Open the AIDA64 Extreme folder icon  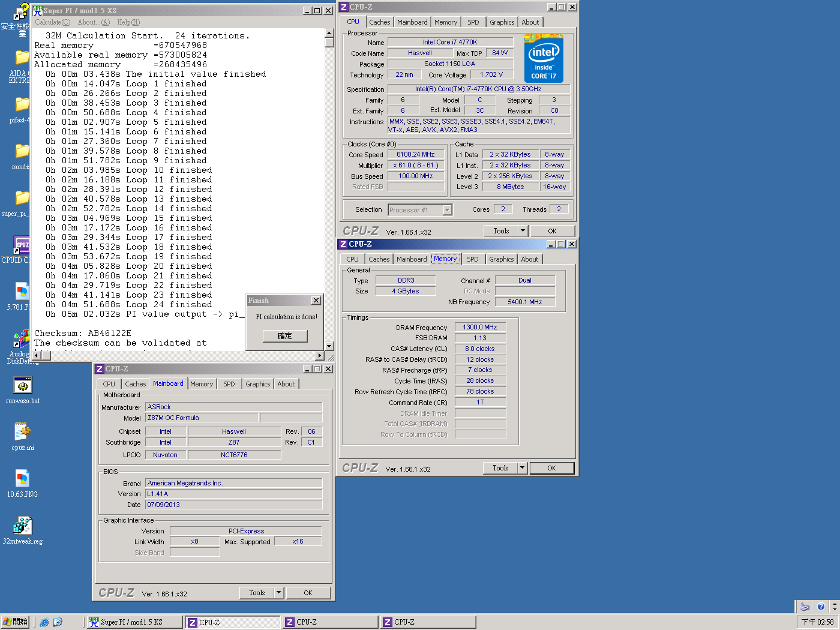[22, 58]
